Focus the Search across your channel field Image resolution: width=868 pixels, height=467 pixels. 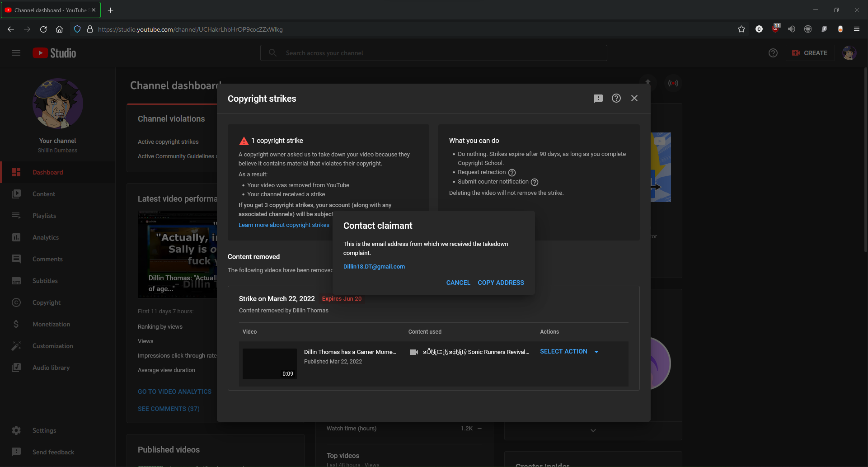433,53
